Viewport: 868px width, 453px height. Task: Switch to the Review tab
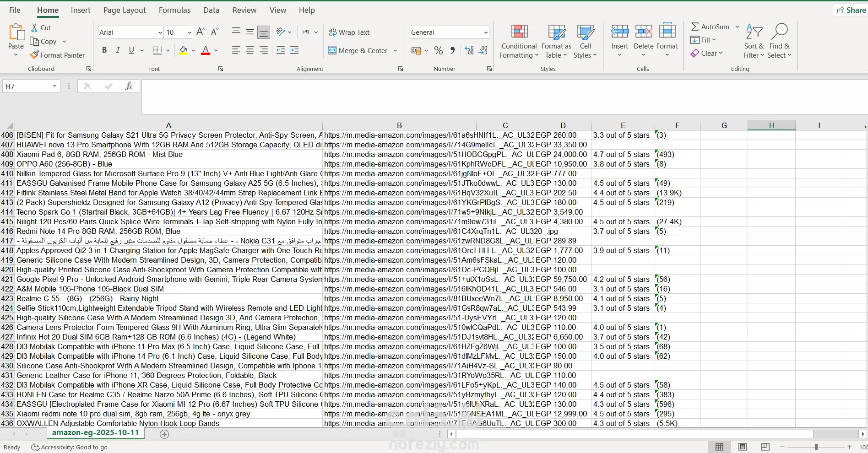click(244, 10)
